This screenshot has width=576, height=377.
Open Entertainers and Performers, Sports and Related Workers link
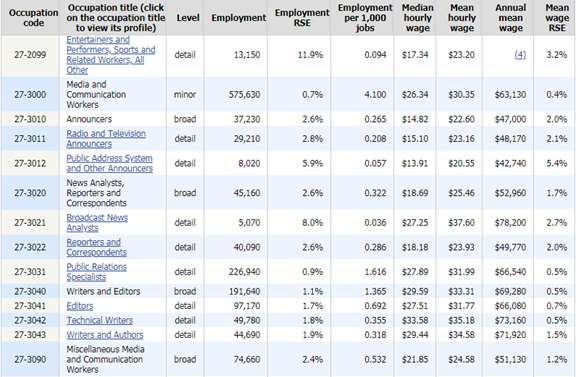(111, 55)
